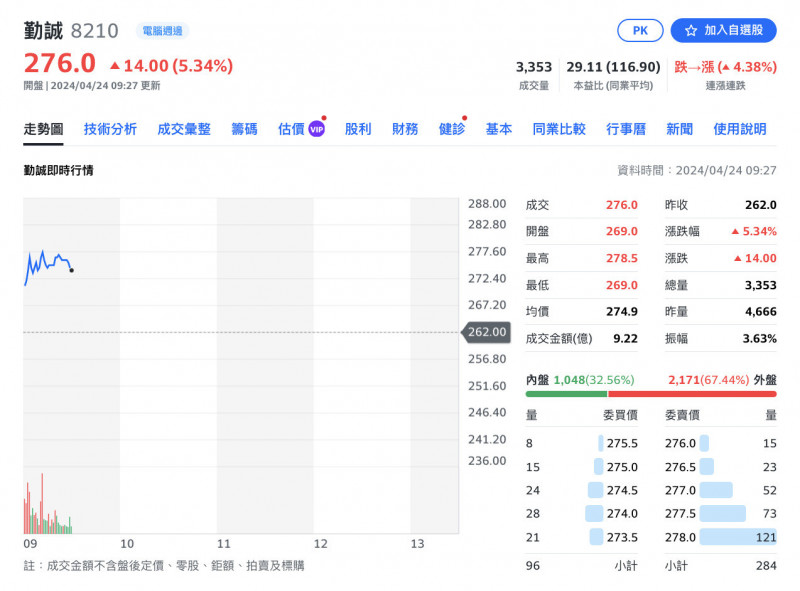Switch to the 技術分析 tab

pos(110,129)
